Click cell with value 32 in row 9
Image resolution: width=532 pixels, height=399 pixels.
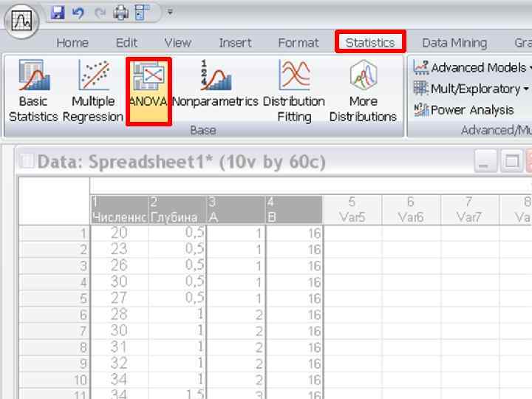point(120,364)
